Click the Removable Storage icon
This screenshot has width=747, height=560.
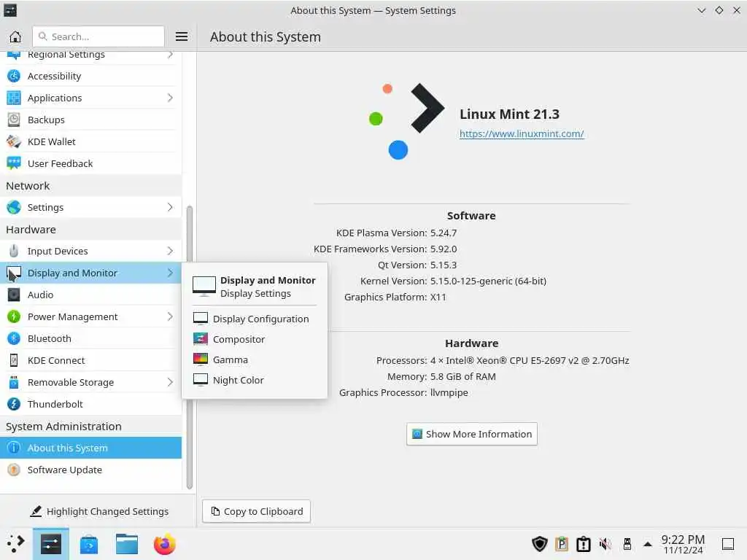click(14, 382)
